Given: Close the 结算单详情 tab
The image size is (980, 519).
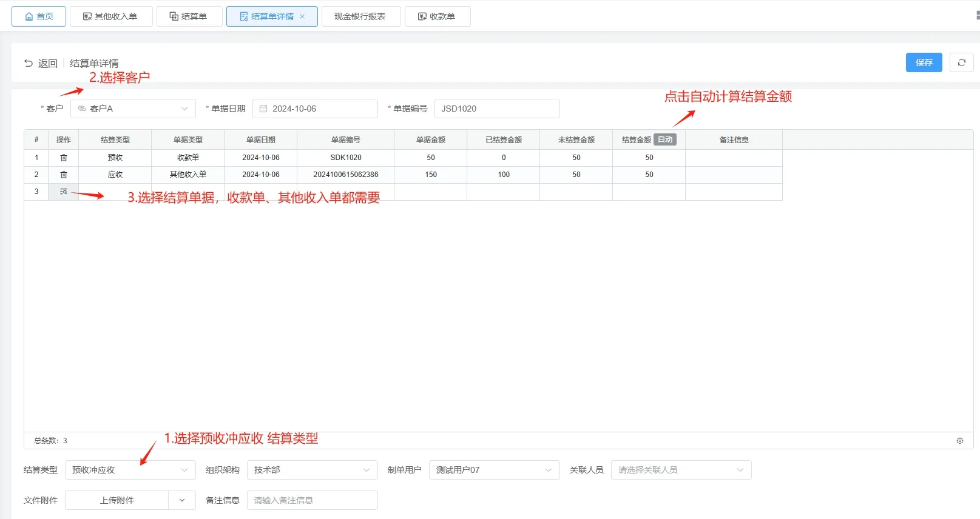Looking at the screenshot, I should coord(302,16).
